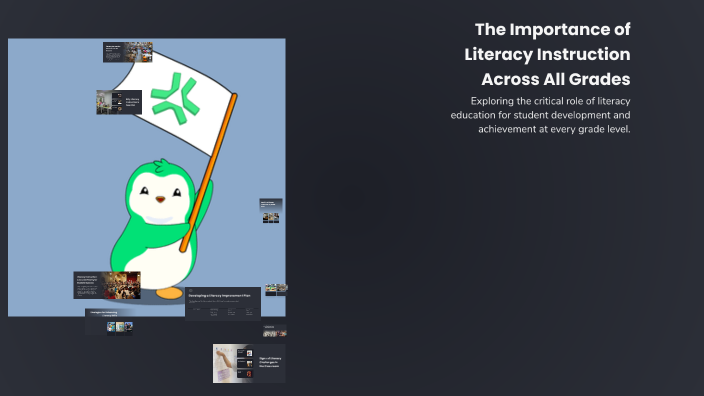Viewport: 704px width, 396px height.
Task: Click title 'The Importance of Literacy Instruction'
Action: coord(547,42)
